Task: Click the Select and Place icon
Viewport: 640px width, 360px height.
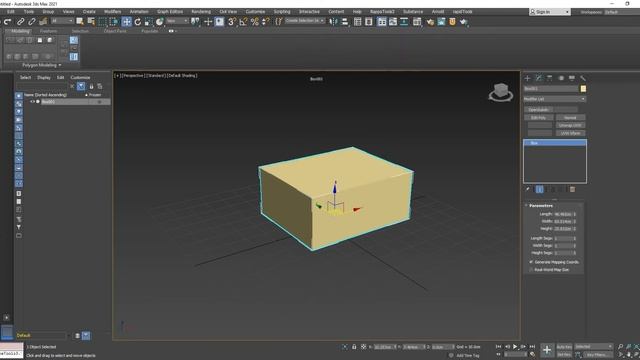Action: tap(160, 22)
